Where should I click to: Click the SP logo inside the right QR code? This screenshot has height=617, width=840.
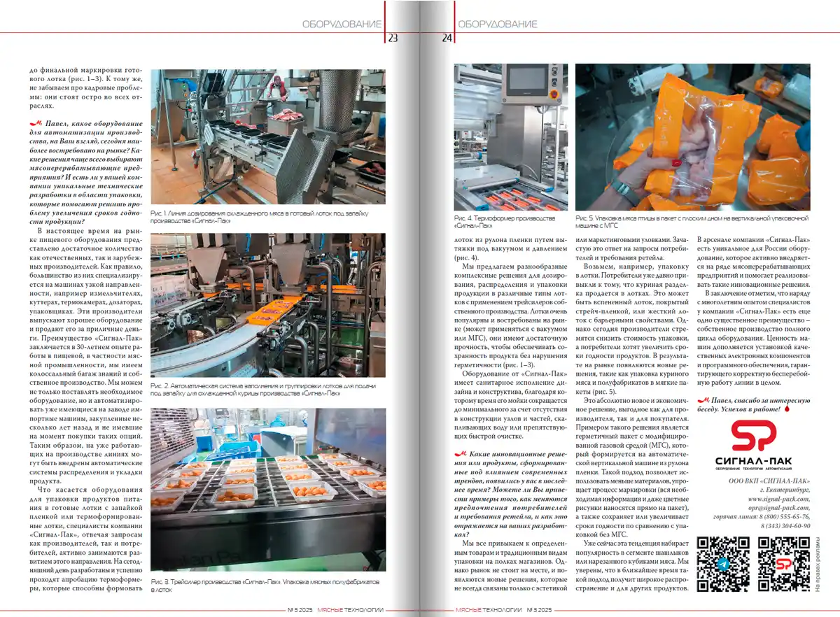pos(784,563)
